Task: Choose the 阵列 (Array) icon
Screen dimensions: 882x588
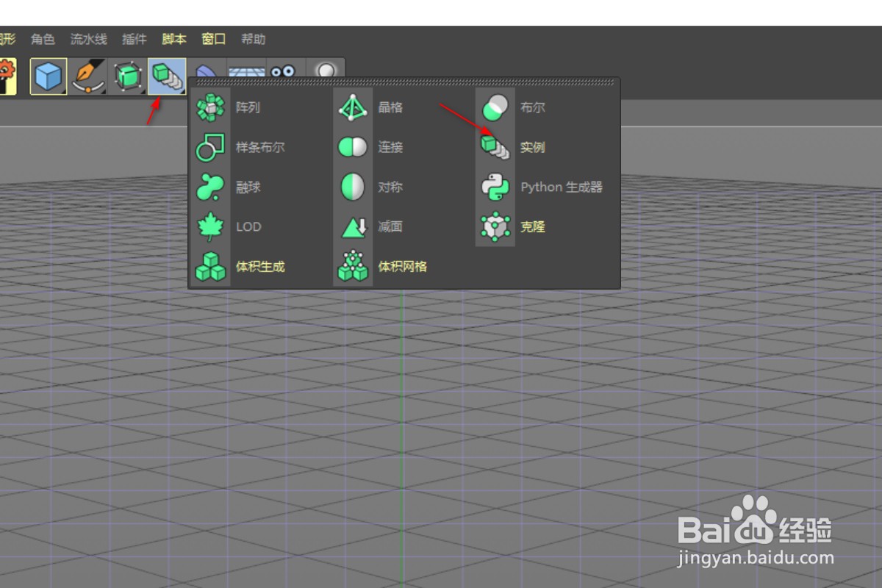Action: pos(211,108)
